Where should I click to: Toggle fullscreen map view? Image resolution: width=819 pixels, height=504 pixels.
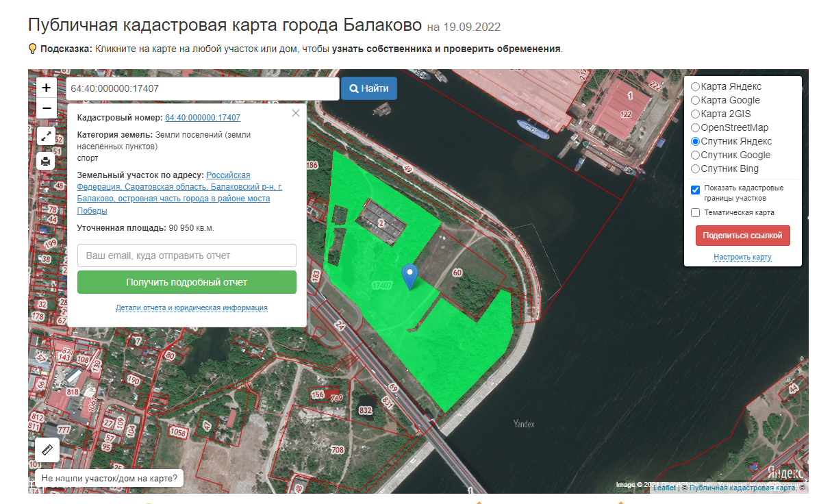click(46, 136)
